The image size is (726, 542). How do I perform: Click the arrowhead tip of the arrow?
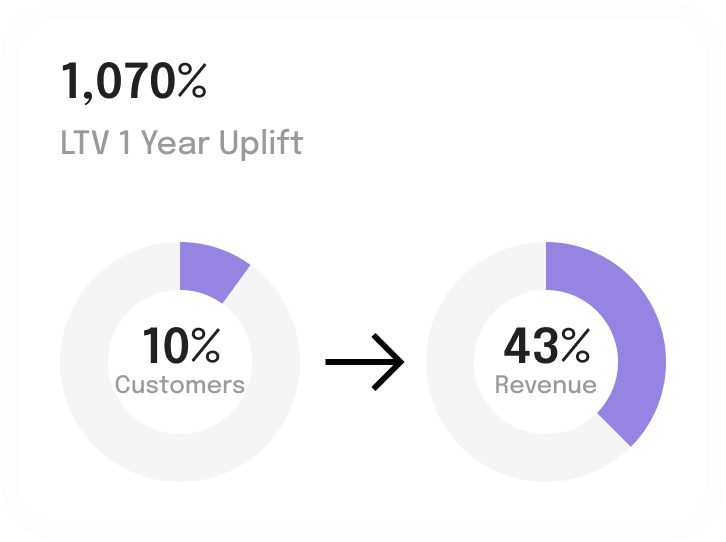coord(401,360)
